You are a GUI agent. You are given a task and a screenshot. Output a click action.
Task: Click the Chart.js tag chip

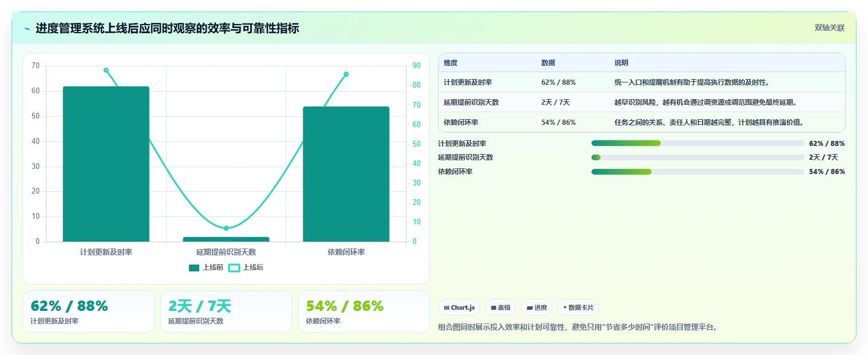tap(459, 307)
